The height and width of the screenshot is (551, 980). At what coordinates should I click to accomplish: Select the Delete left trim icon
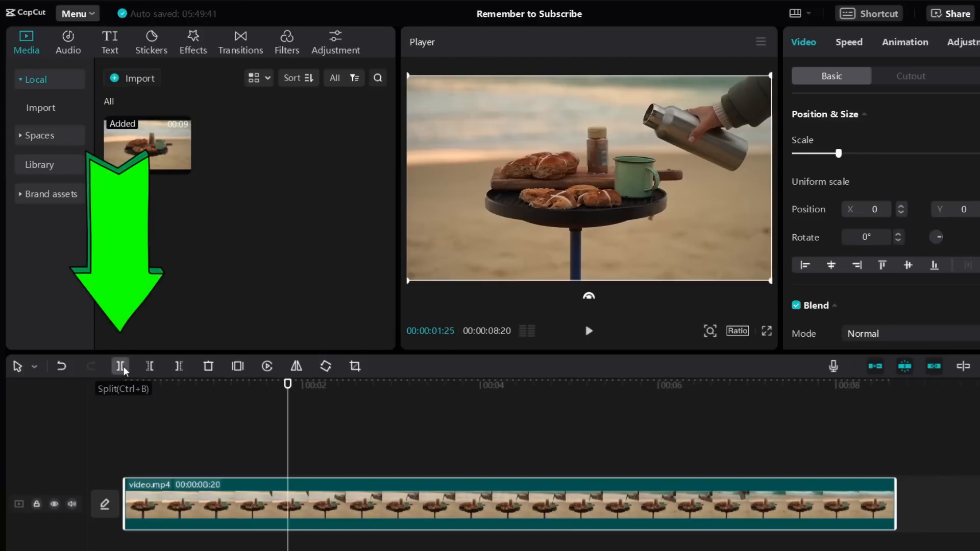[x=150, y=366]
